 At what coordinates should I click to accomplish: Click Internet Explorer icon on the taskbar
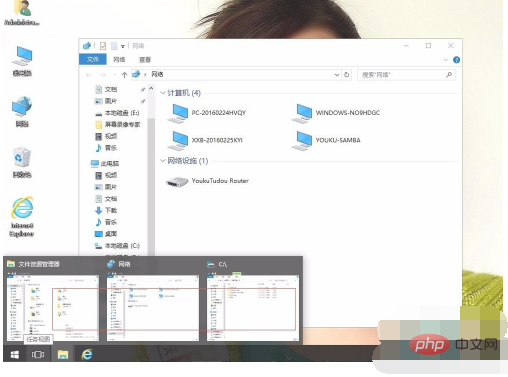[x=87, y=355]
